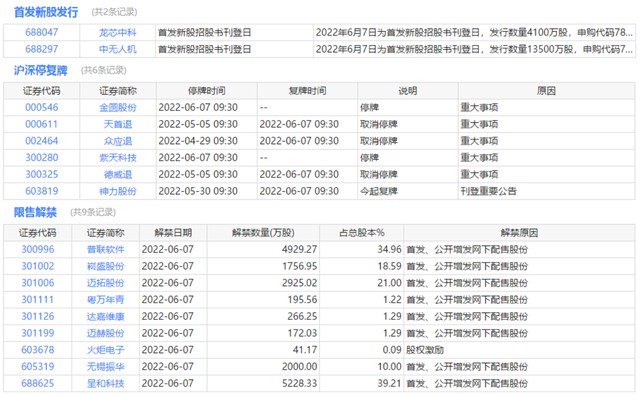Open stock code 300996 link
Viewport: 640px width, 396px height.
click(38, 249)
